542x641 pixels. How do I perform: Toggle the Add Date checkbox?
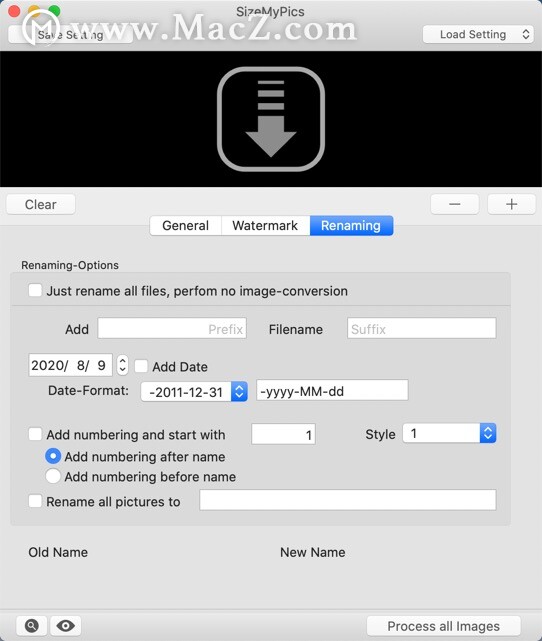[x=141, y=366]
